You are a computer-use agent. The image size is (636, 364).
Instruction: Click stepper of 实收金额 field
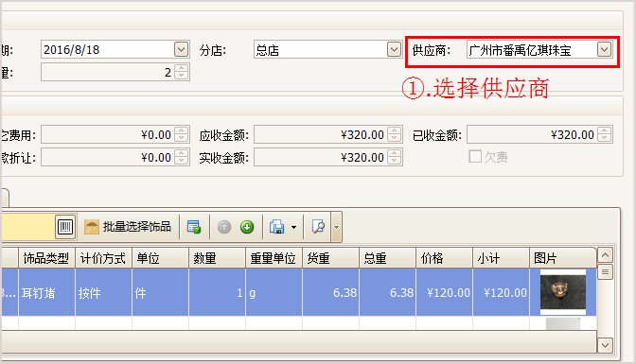coord(394,157)
